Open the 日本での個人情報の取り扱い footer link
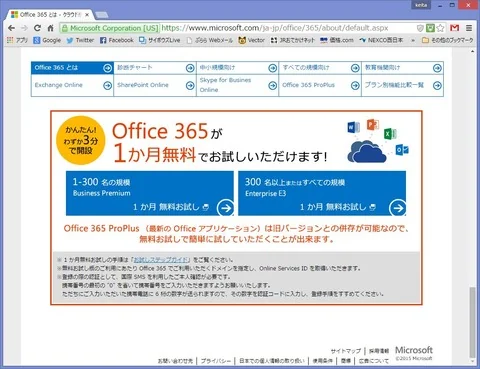 [x=272, y=361]
